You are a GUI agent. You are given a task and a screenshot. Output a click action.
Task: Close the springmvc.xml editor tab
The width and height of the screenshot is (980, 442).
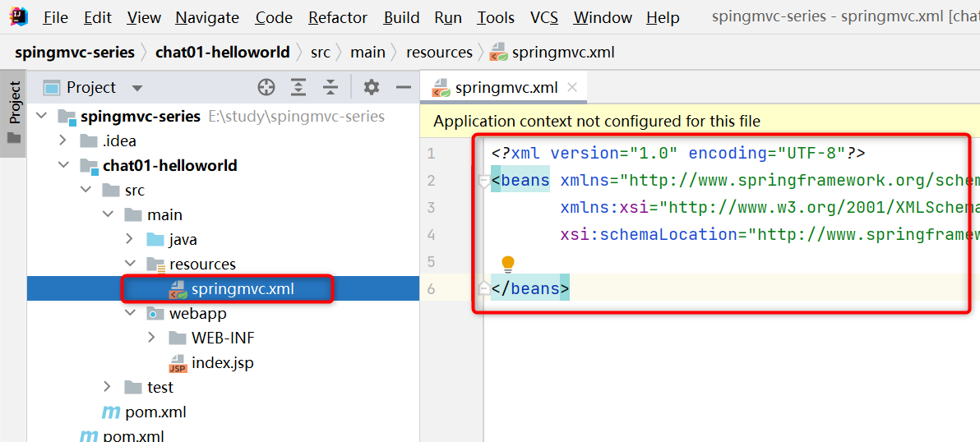[x=571, y=87]
